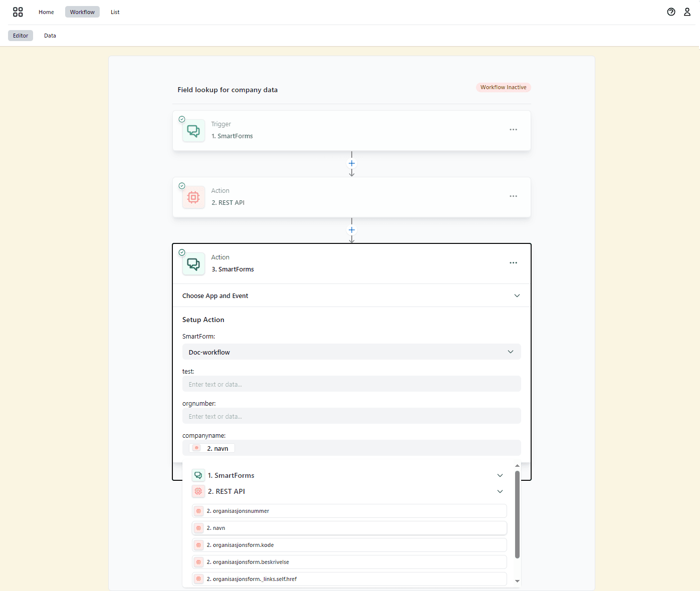Click the REST API action icon
This screenshot has height=591, width=700.
(193, 197)
